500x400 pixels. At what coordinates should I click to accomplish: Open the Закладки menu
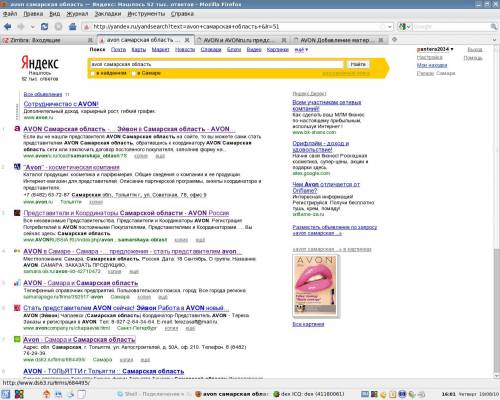point(108,14)
